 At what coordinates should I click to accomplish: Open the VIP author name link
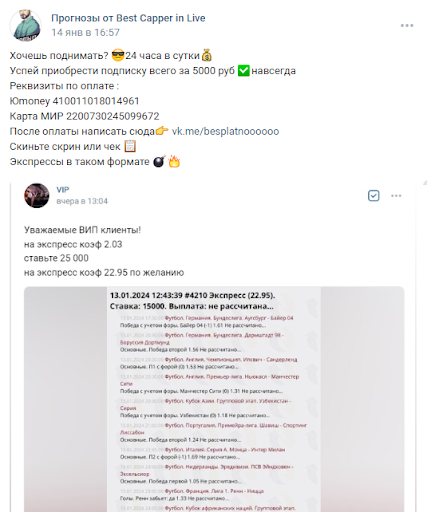pyautogui.click(x=63, y=190)
